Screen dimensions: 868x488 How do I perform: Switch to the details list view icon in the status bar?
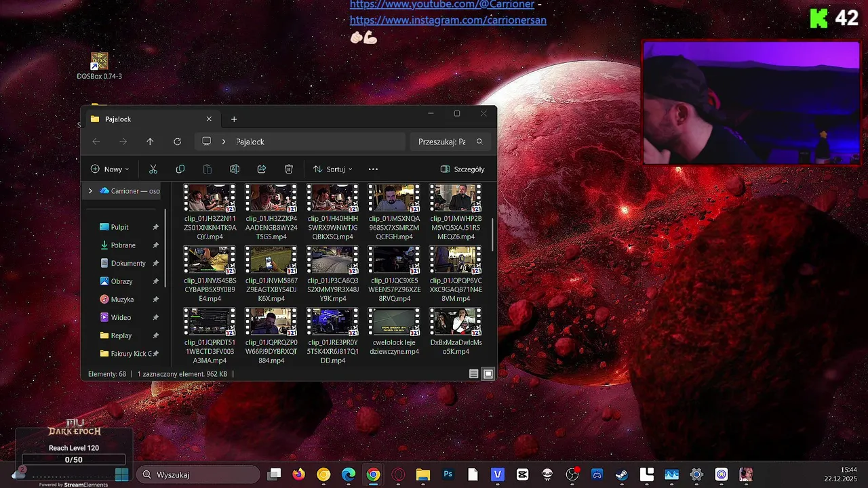[x=474, y=374]
